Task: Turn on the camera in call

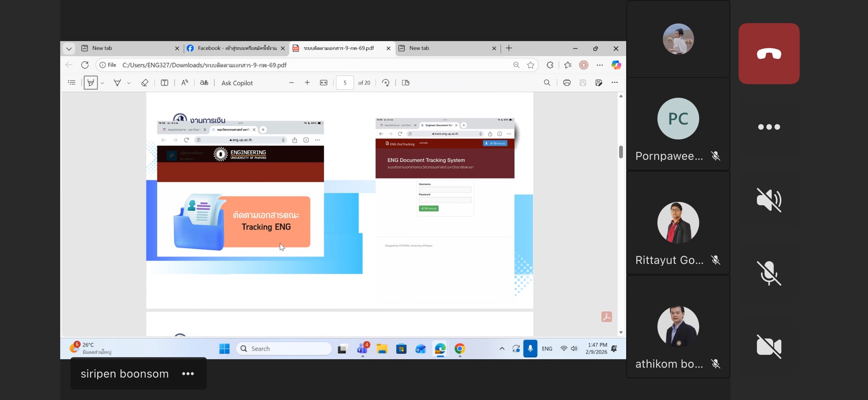Action: [x=768, y=346]
